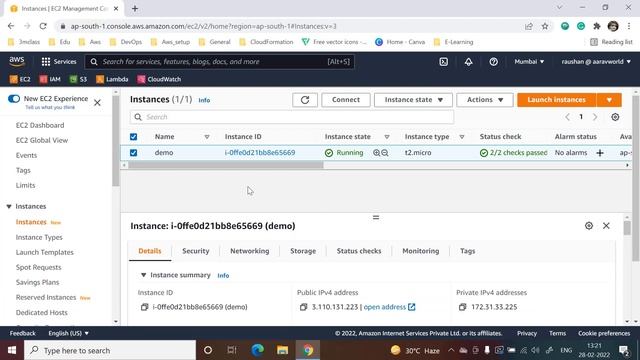This screenshot has width=640, height=360.
Task: Click Launch instances button
Action: (x=557, y=100)
